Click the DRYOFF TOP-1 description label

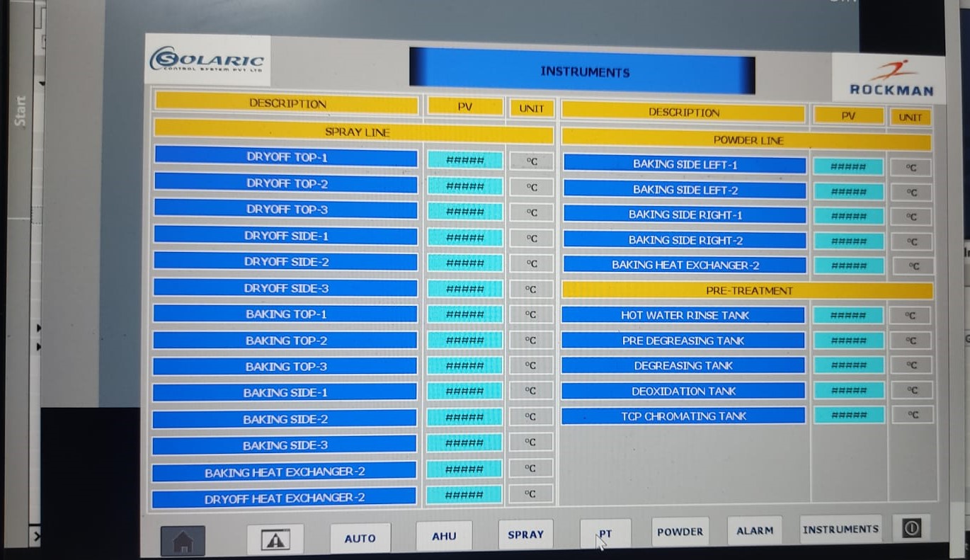286,156
